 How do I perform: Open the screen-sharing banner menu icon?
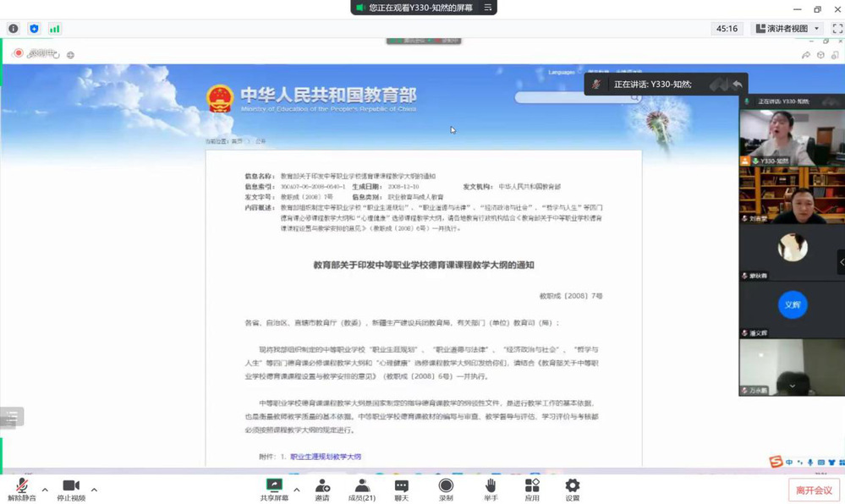[488, 8]
